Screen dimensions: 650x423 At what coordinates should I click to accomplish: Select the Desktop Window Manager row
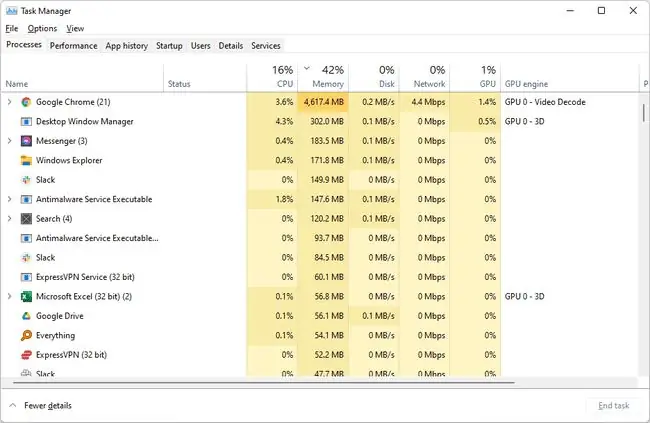(320, 122)
